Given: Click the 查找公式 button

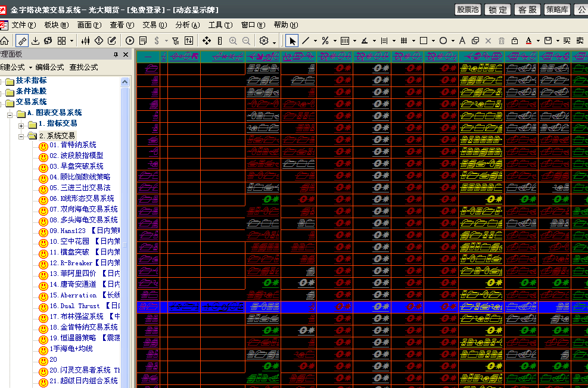Looking at the screenshot, I should point(83,67).
